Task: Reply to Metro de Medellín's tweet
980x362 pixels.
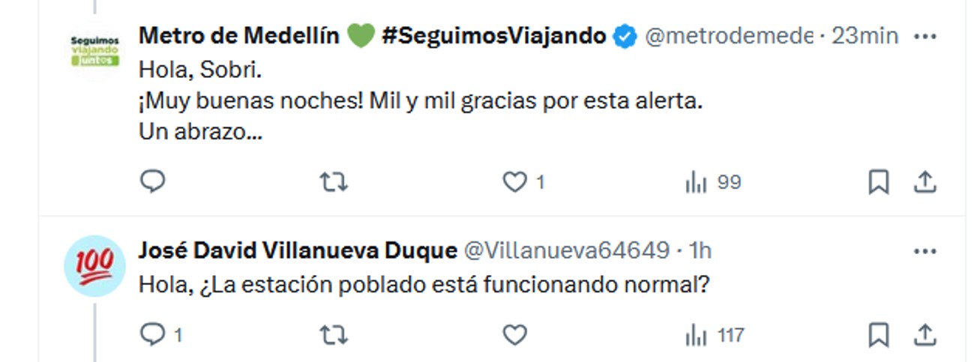Action: tap(153, 182)
